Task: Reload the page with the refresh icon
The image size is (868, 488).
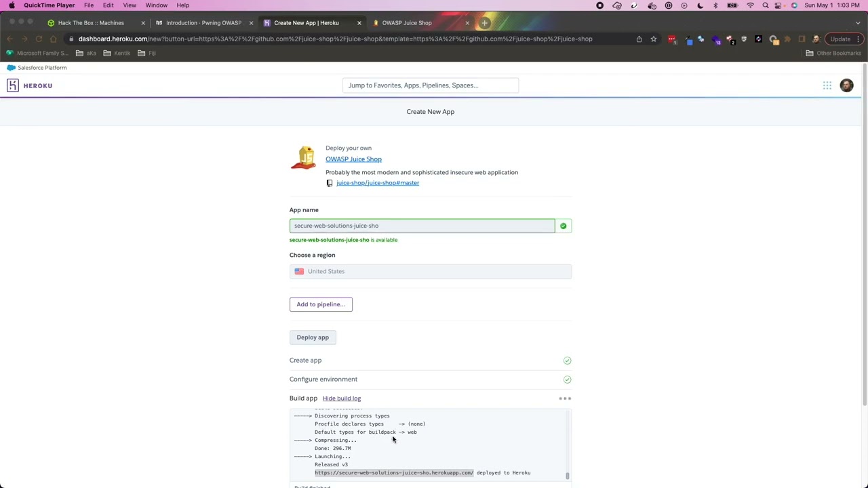Action: (x=39, y=39)
